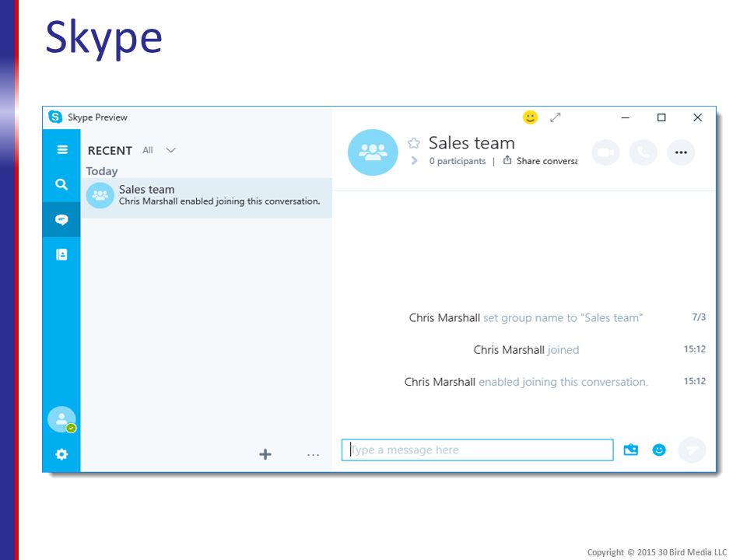Viewport: 747px width, 560px height.
Task: Open the All filter dropdown chevron
Action: pyautogui.click(x=170, y=150)
